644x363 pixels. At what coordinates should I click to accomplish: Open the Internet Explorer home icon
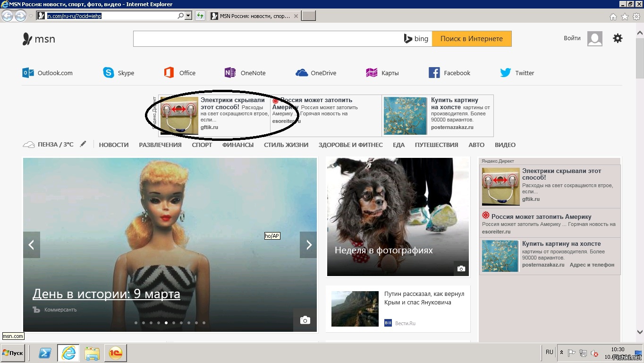tap(613, 17)
